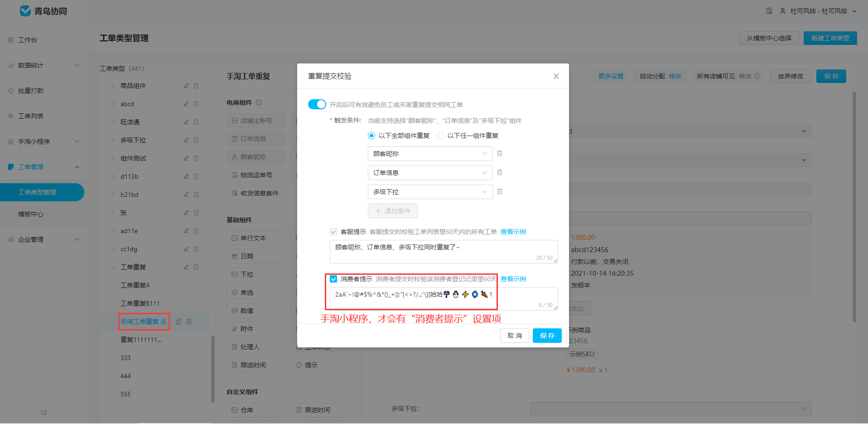Click the document icon in header
This screenshot has height=424, width=868.
769,11
